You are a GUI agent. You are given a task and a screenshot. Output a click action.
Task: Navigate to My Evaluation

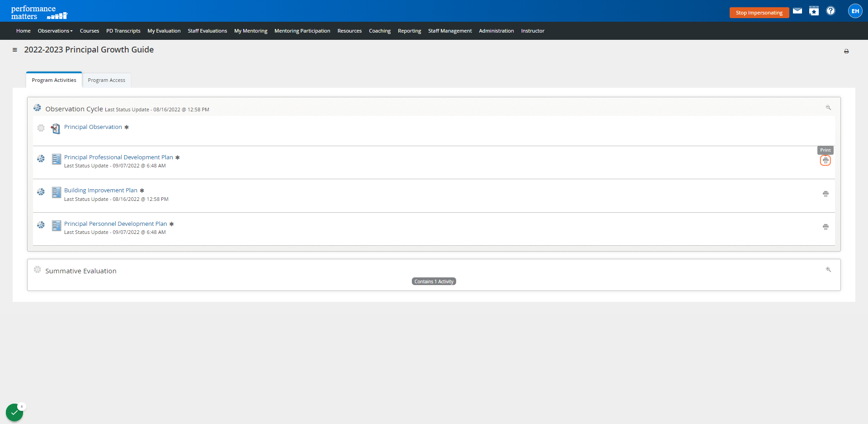164,31
